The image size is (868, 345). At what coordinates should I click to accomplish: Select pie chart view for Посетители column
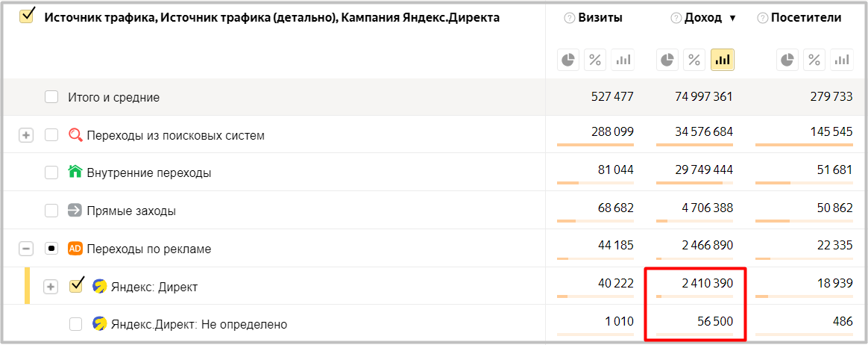tap(787, 60)
